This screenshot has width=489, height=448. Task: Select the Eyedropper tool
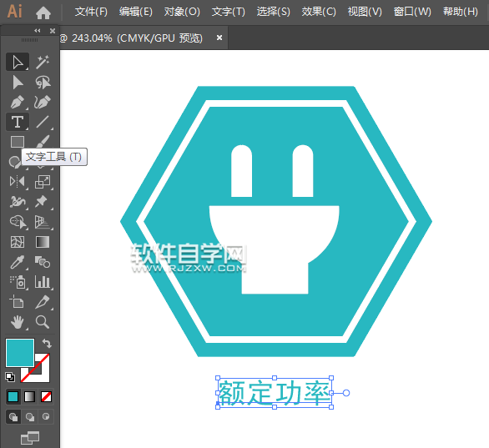(18, 262)
